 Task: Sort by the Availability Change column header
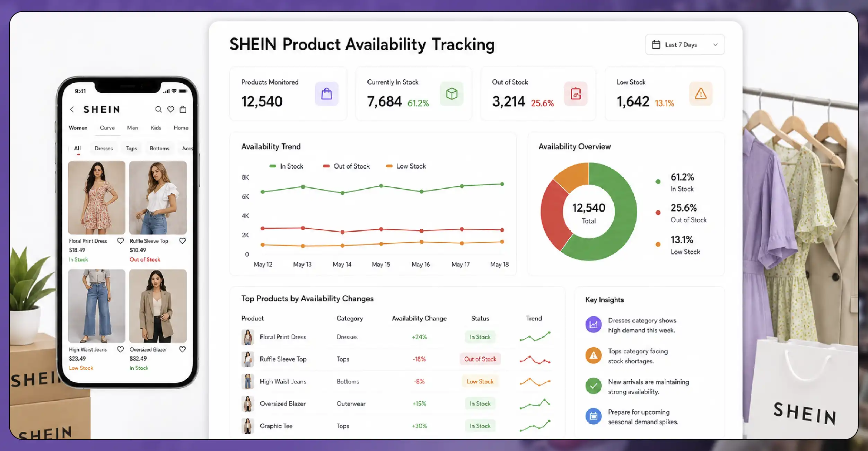419,318
